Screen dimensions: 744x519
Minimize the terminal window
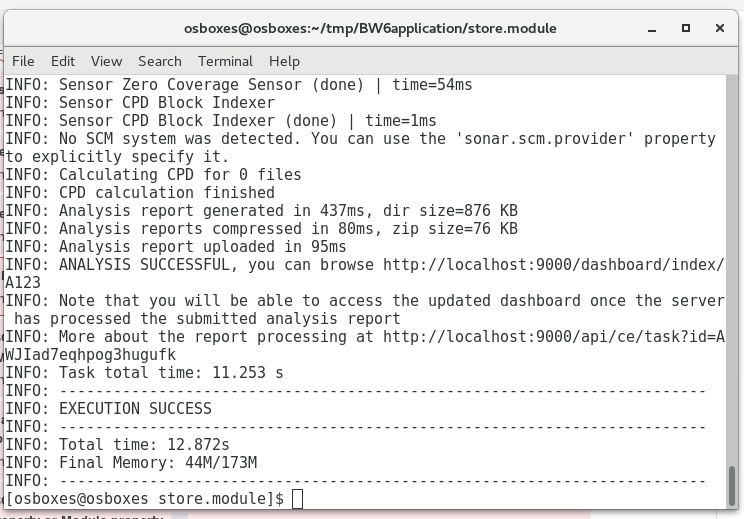point(652,28)
